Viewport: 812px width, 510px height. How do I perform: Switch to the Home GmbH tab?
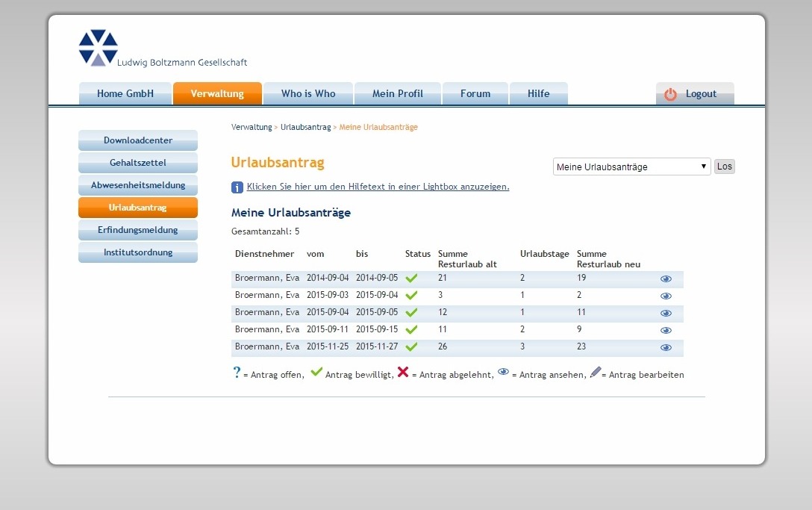point(125,94)
